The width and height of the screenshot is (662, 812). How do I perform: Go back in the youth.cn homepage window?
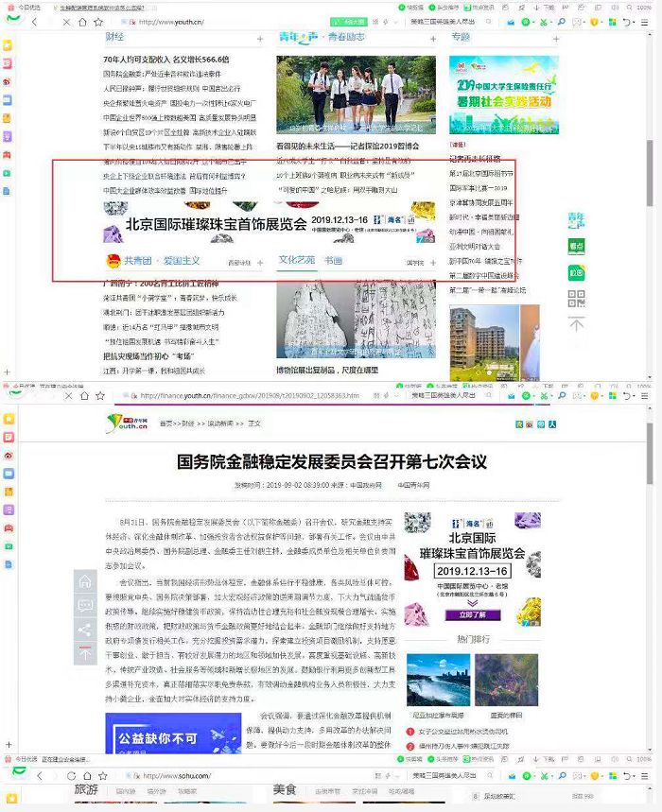point(35,23)
